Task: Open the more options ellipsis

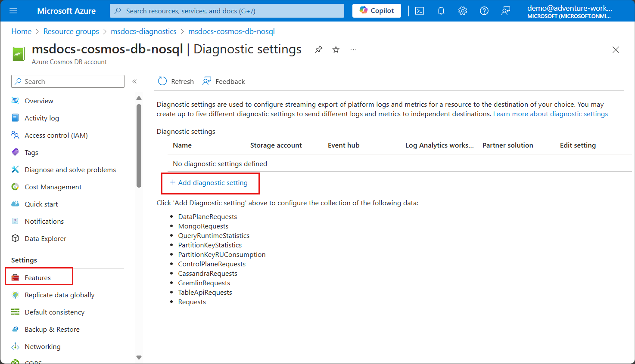Action: point(353,49)
